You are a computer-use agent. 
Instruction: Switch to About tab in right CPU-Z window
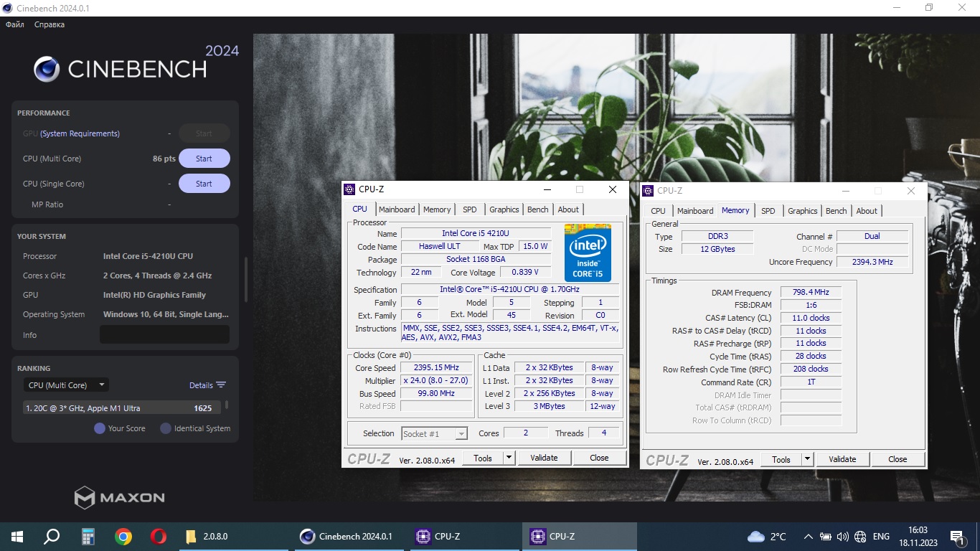[867, 211]
